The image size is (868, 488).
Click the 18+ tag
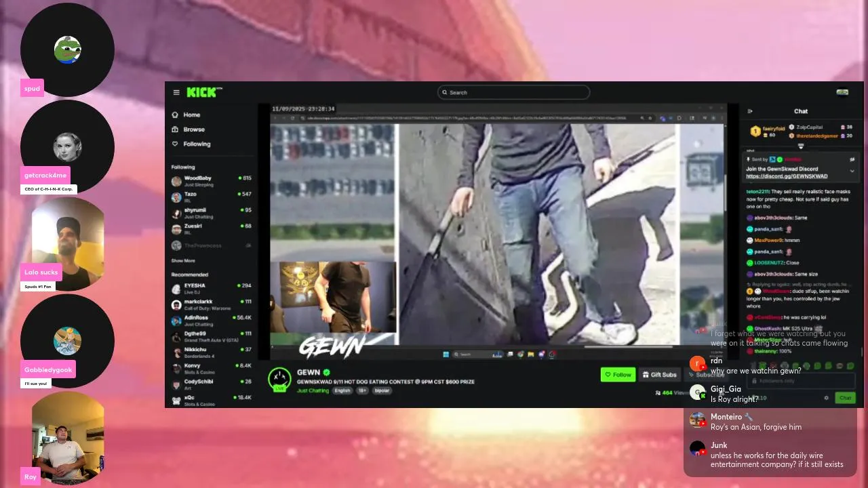point(362,390)
